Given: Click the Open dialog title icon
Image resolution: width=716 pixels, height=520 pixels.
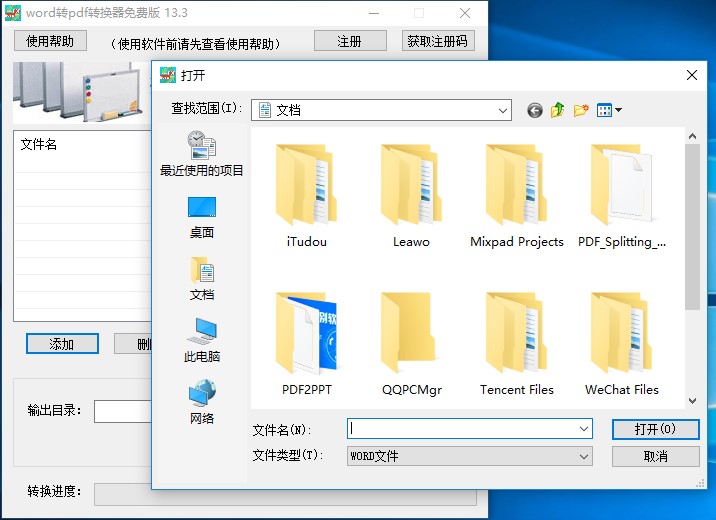Looking at the screenshot, I should tap(168, 75).
